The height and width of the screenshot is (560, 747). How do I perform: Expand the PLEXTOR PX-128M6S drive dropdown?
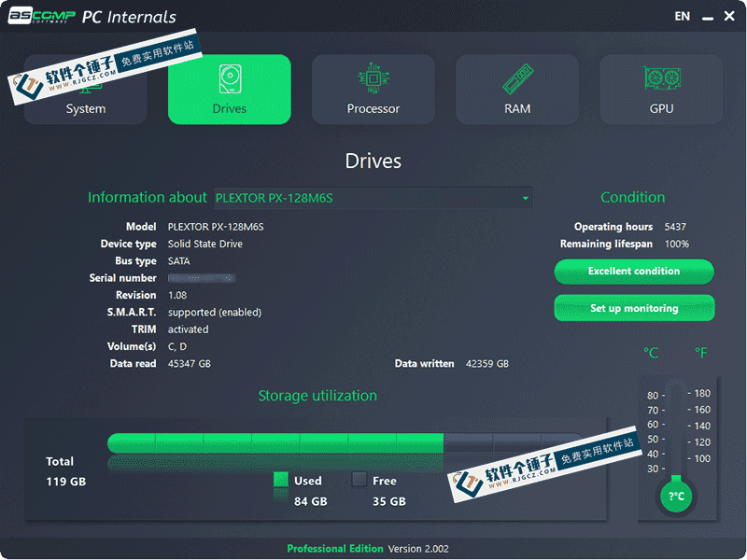[x=526, y=198]
